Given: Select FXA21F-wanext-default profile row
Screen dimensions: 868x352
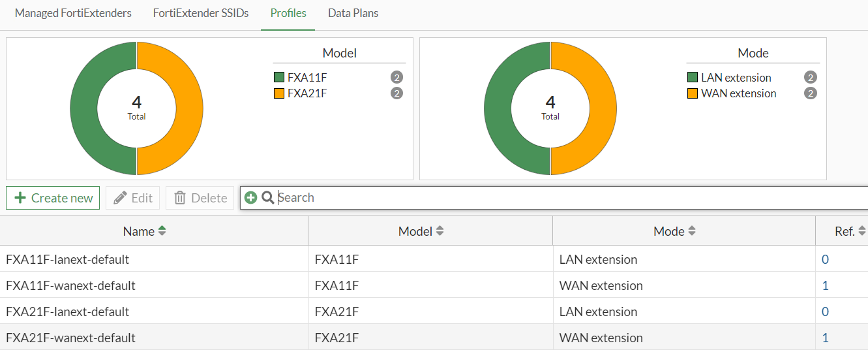Looking at the screenshot, I should coord(434,338).
